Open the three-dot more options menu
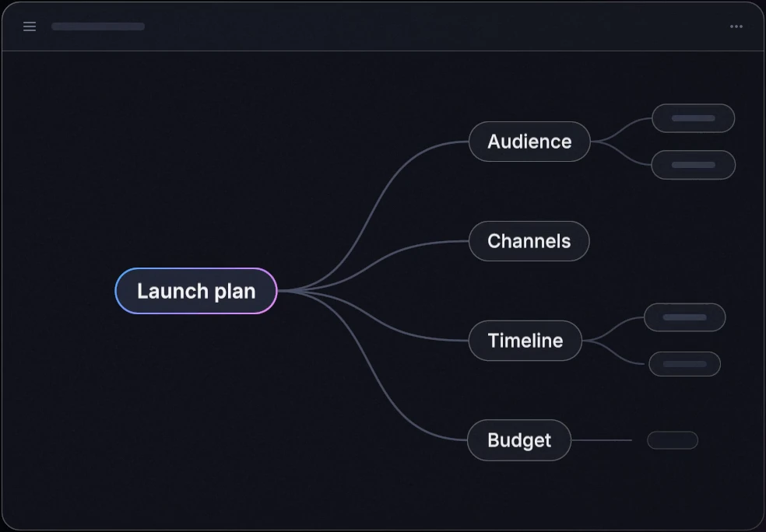This screenshot has height=532, width=766. point(736,26)
